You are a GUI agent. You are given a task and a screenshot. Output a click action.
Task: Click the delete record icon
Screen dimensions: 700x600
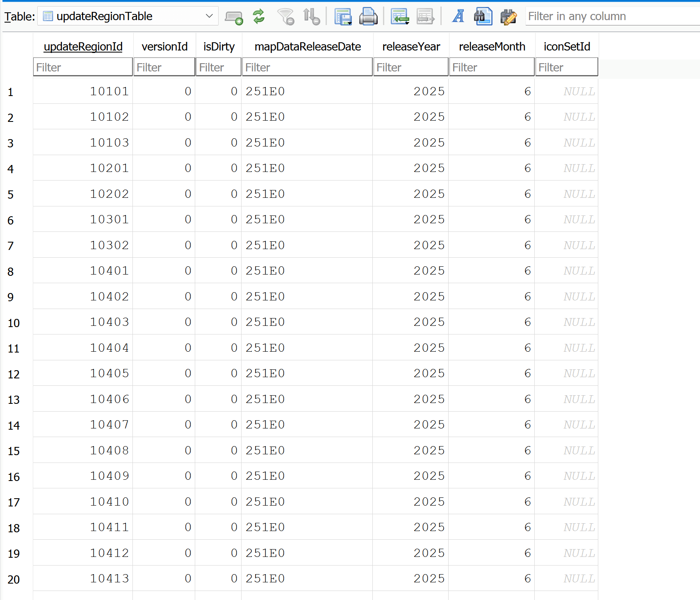[x=425, y=17]
